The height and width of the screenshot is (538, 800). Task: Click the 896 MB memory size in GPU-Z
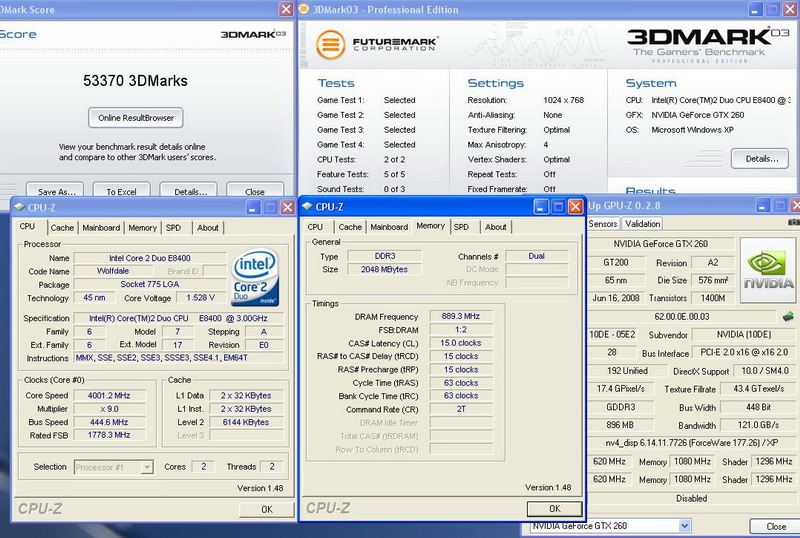tap(620, 425)
